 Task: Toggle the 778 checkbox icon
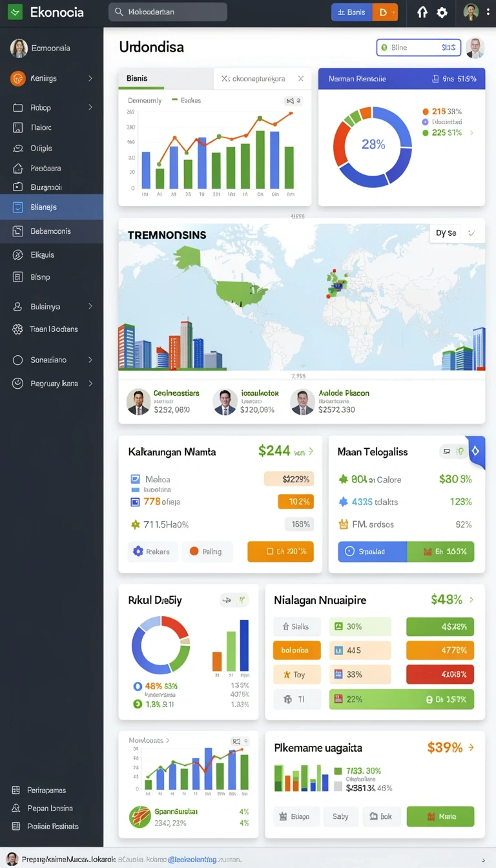coord(135,501)
